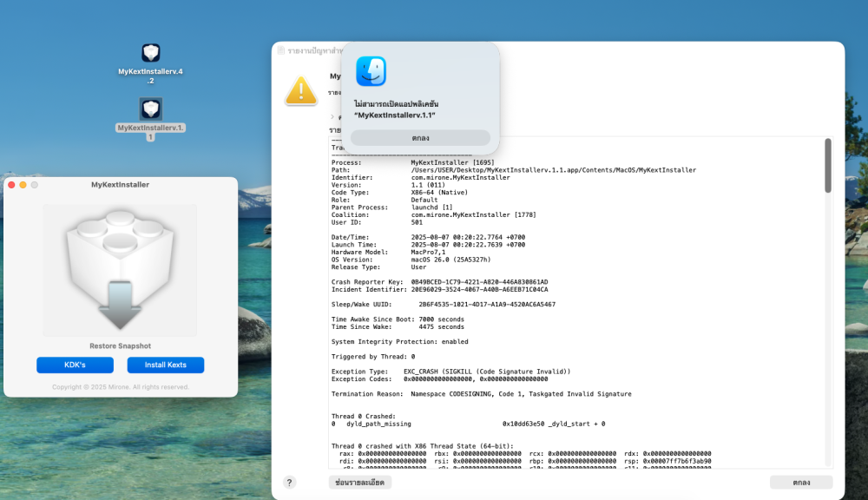Click the Process: MyKextInstaller [1695] line
This screenshot has height=500, width=868.
(x=413, y=163)
